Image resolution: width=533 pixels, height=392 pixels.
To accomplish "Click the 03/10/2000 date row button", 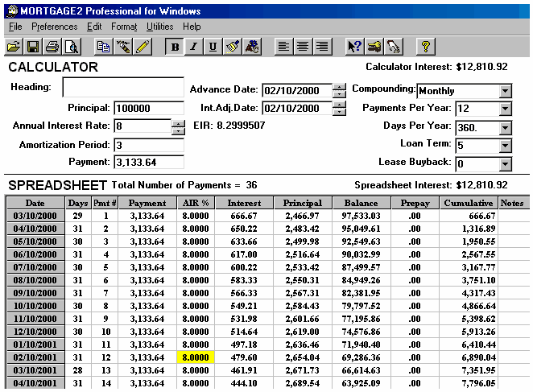I will tap(35, 217).
